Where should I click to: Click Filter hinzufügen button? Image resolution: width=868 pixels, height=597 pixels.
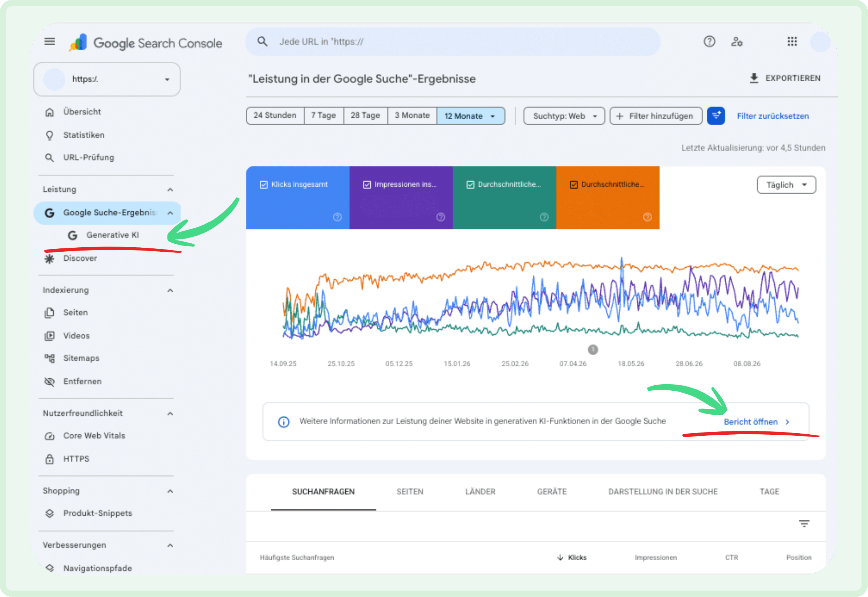point(656,116)
